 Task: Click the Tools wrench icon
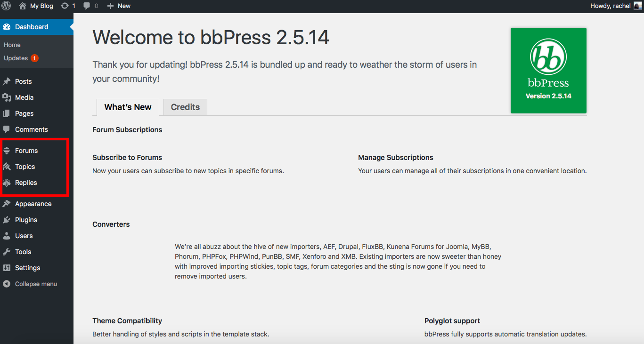point(7,252)
